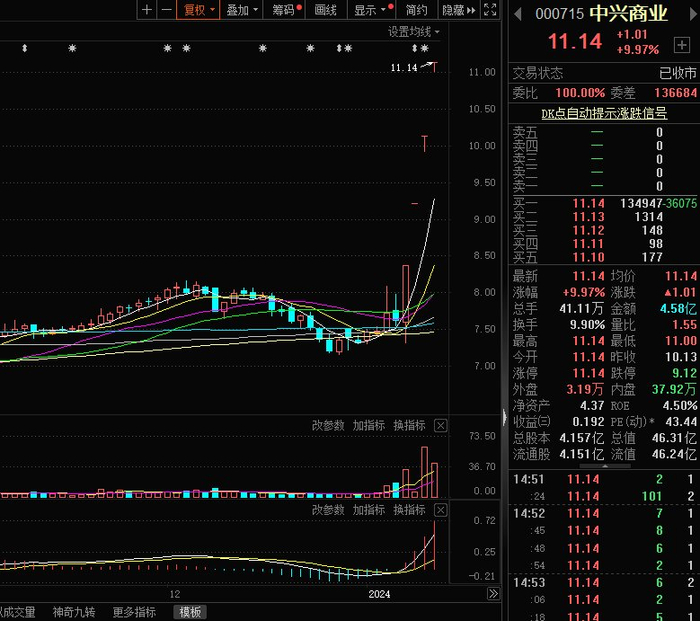The height and width of the screenshot is (621, 700).
Task: Click the 买一 price 11.14
Action: coord(588,203)
